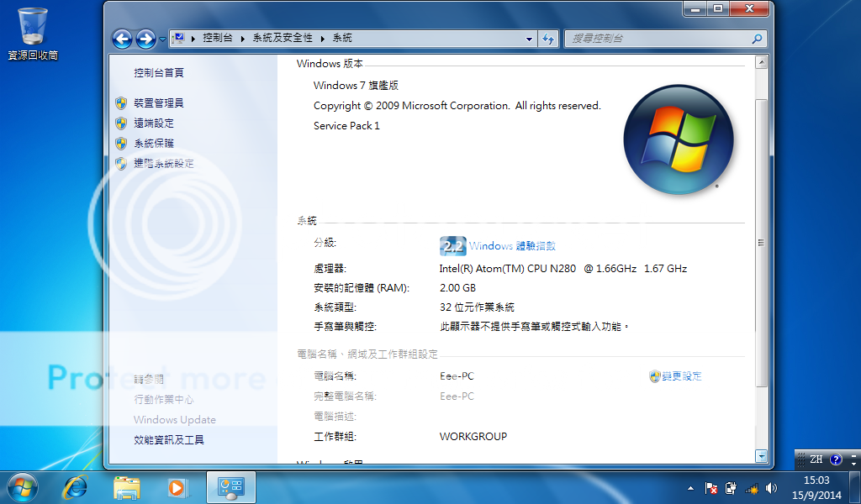This screenshot has width=861, height=504.
Task: Expand the breadcrumb arrow after 控制台
Action: [x=243, y=39]
